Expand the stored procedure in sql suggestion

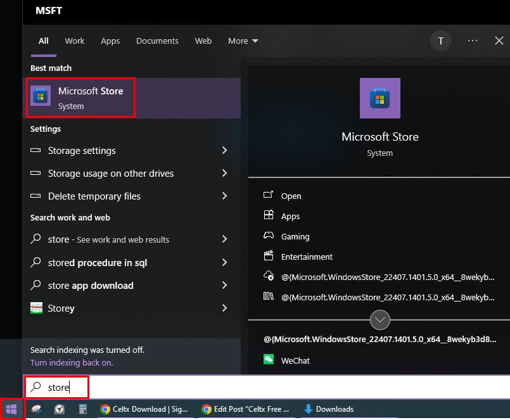224,262
